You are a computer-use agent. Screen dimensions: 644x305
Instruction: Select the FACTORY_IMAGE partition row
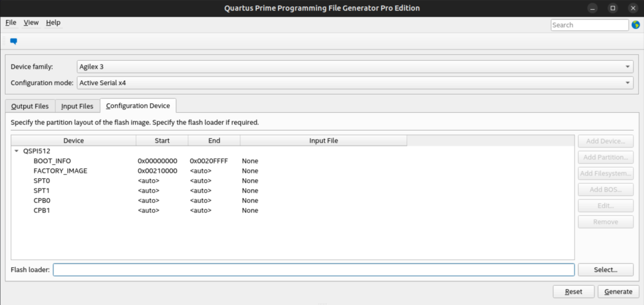click(60, 171)
